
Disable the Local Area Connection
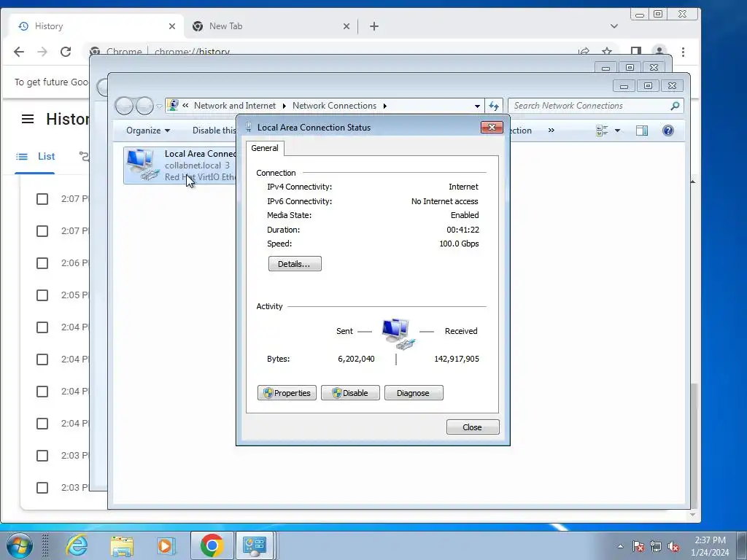point(350,393)
